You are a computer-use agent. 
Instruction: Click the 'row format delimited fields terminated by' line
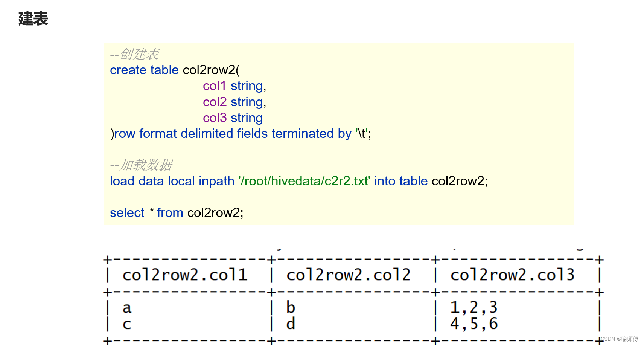click(x=241, y=134)
